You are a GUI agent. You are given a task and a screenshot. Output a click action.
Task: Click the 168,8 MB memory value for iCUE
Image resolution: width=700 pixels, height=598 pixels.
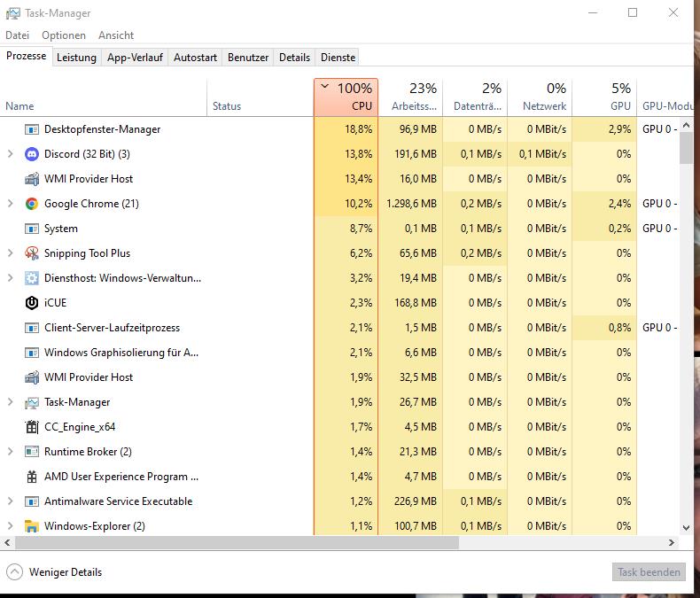416,303
